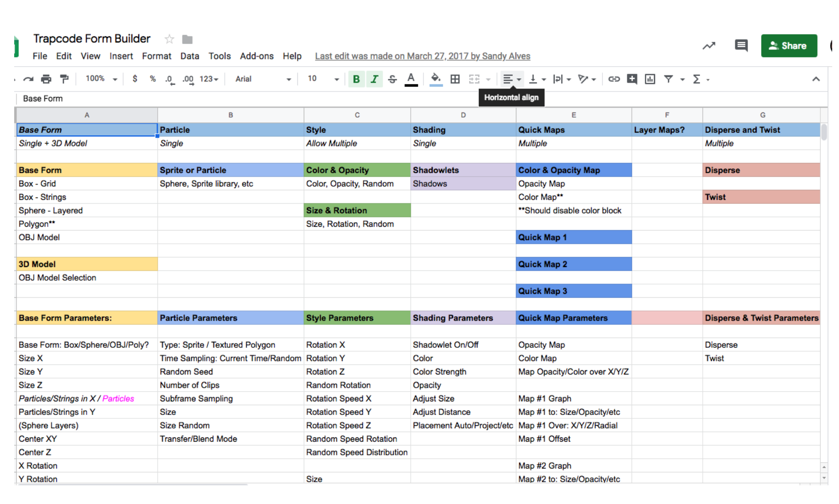Open the text rotation dropdown

coord(587,79)
